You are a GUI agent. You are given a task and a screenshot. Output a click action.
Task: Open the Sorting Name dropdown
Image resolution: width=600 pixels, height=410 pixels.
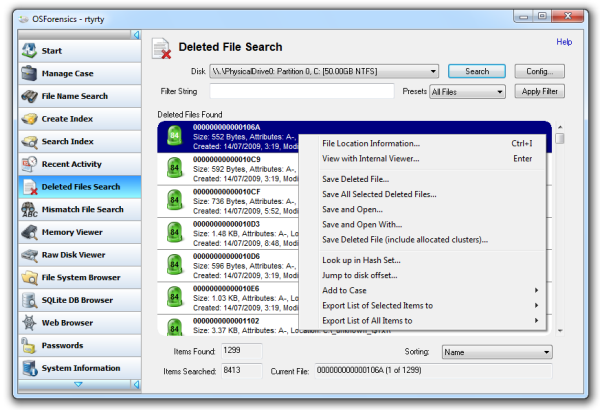click(x=497, y=352)
